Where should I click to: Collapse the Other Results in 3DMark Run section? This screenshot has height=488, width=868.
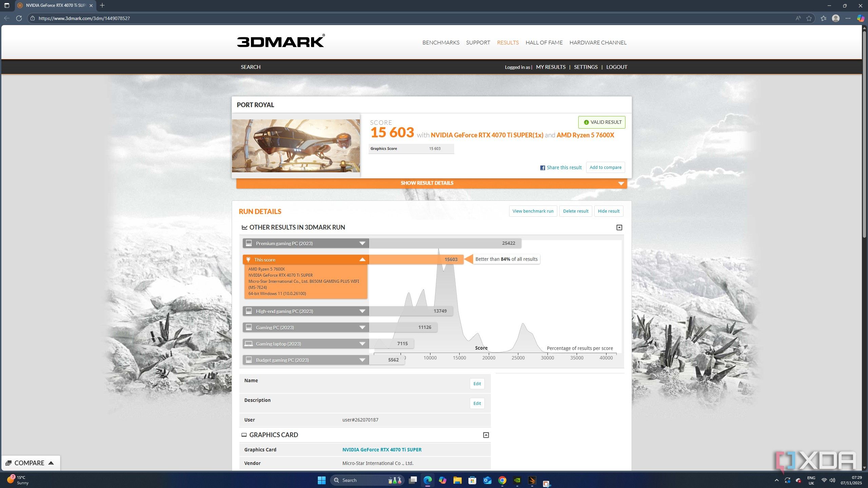[x=619, y=228]
